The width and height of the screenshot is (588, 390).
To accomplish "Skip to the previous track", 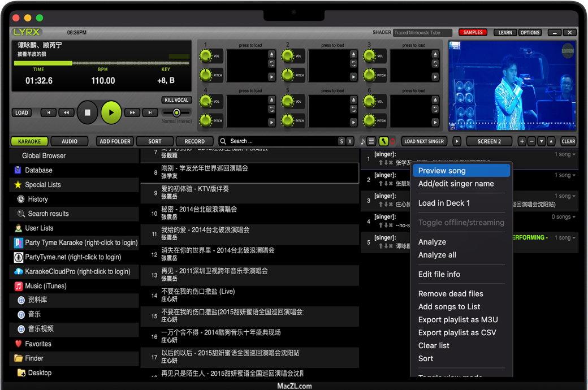I will (49, 112).
